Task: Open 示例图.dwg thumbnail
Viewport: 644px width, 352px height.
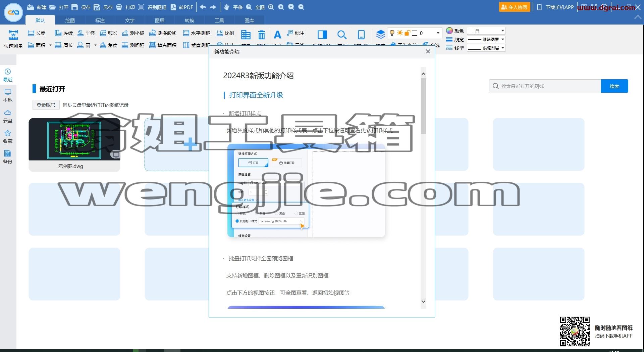Action: [74, 145]
